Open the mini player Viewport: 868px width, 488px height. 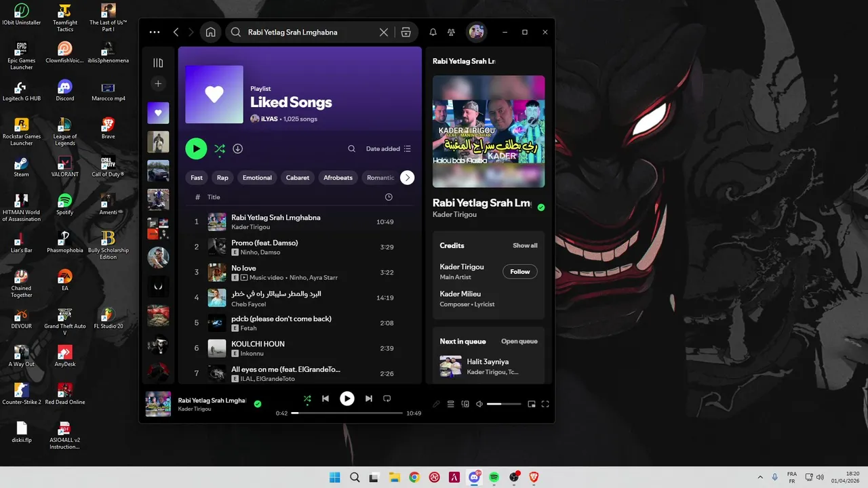coord(532,404)
